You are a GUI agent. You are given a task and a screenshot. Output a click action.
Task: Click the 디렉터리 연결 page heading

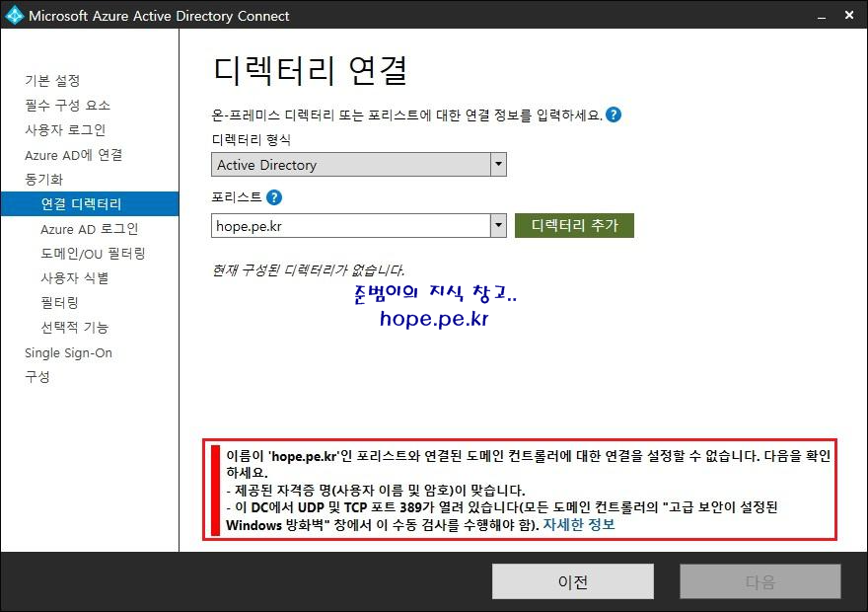pos(310,70)
